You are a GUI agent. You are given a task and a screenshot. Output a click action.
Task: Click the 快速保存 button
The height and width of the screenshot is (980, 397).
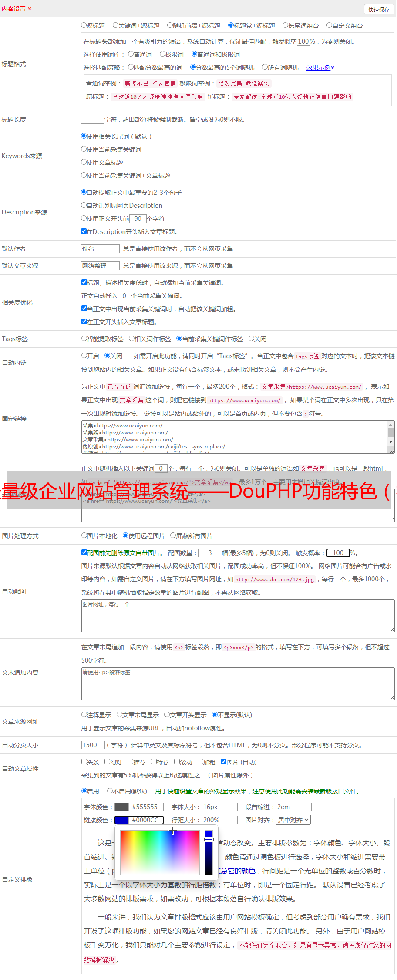tap(379, 10)
